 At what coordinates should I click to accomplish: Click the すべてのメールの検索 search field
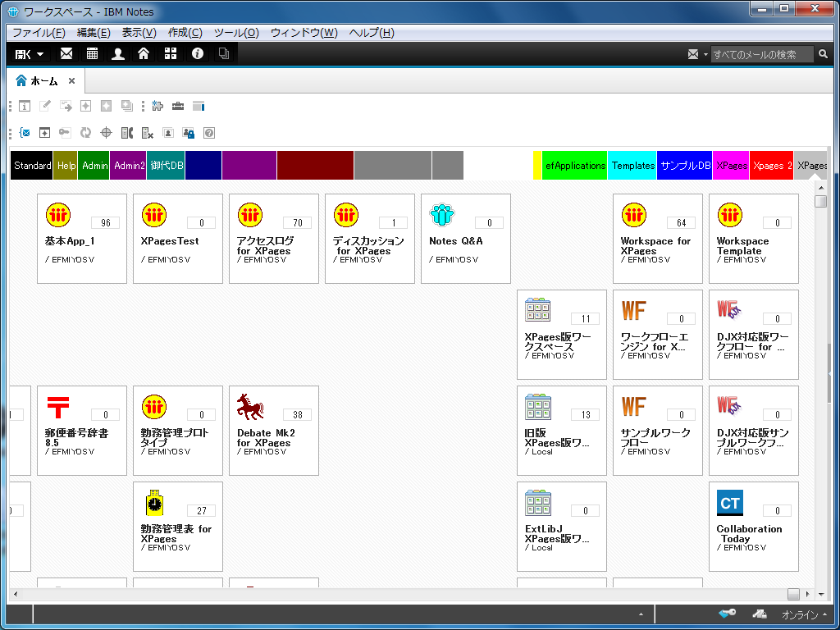click(762, 54)
